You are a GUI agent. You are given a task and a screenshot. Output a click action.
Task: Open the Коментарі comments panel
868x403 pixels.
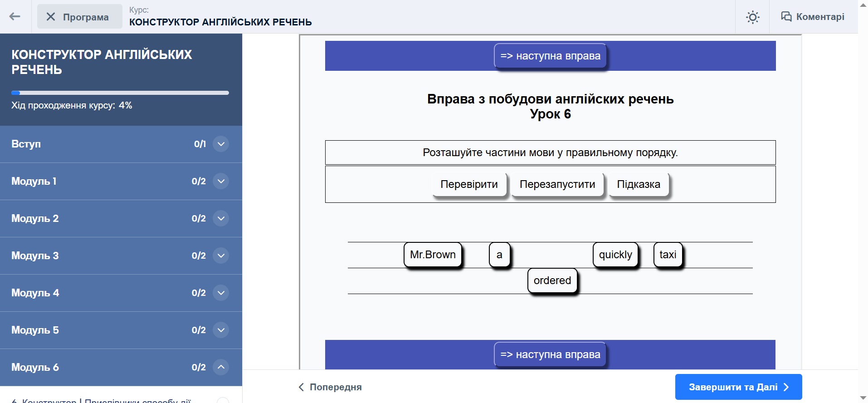[813, 17]
